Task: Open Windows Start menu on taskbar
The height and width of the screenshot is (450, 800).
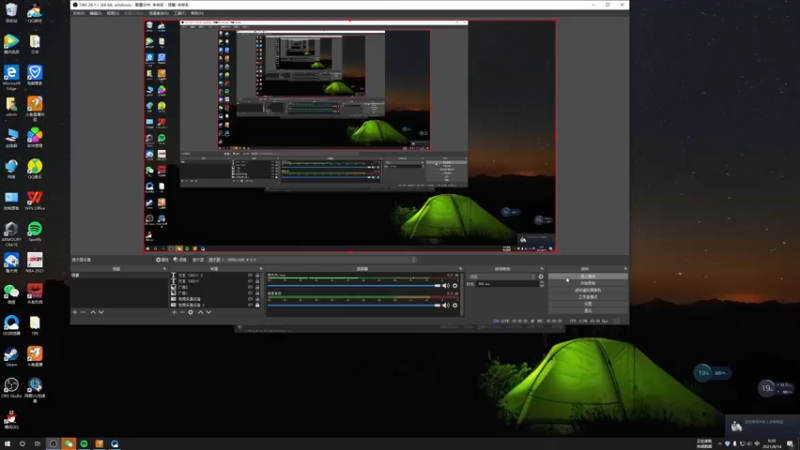Action: [x=7, y=444]
